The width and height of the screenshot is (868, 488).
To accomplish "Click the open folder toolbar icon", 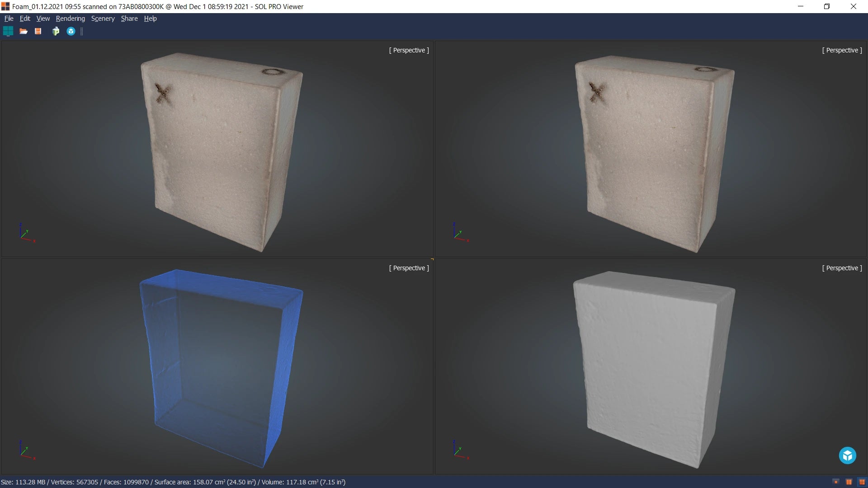I will point(24,31).
